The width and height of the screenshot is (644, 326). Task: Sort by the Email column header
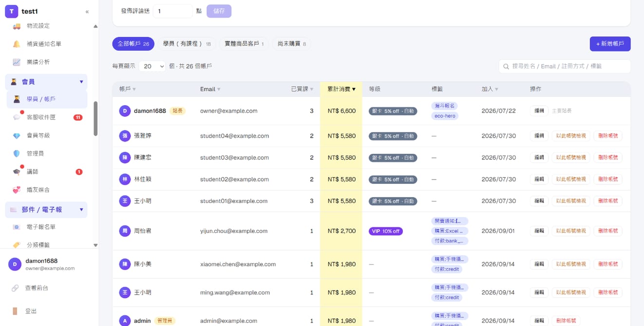coord(210,89)
